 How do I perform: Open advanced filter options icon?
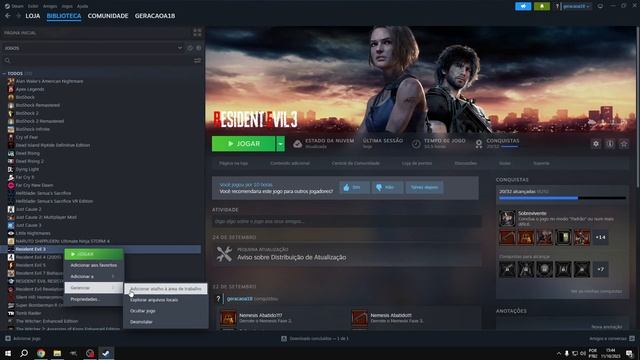pyautogui.click(x=197, y=60)
